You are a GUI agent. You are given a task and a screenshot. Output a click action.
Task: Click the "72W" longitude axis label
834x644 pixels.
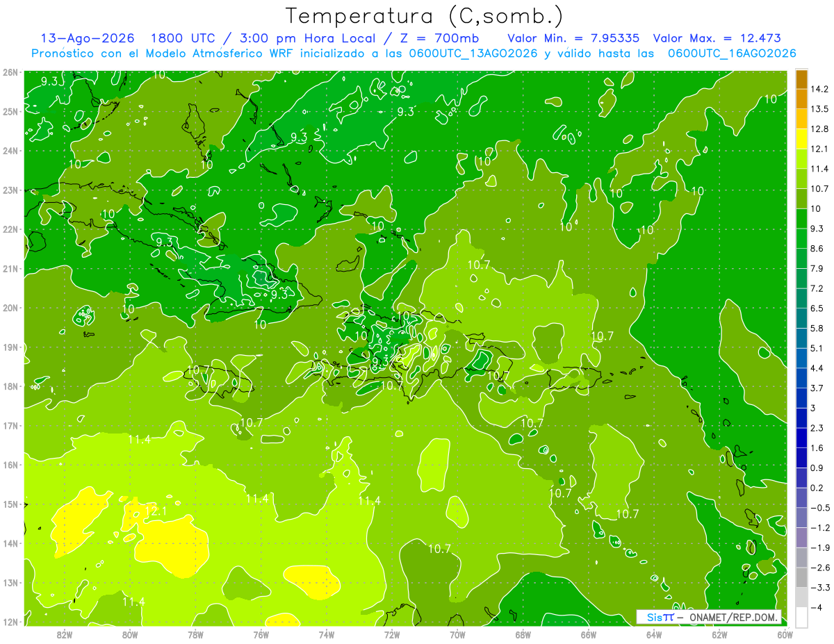pos(392,634)
